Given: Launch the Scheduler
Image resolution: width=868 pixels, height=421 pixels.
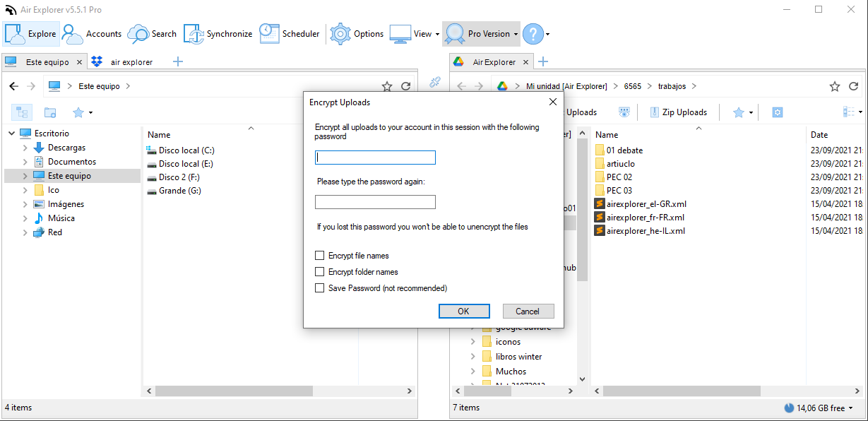Looking at the screenshot, I should coord(290,33).
